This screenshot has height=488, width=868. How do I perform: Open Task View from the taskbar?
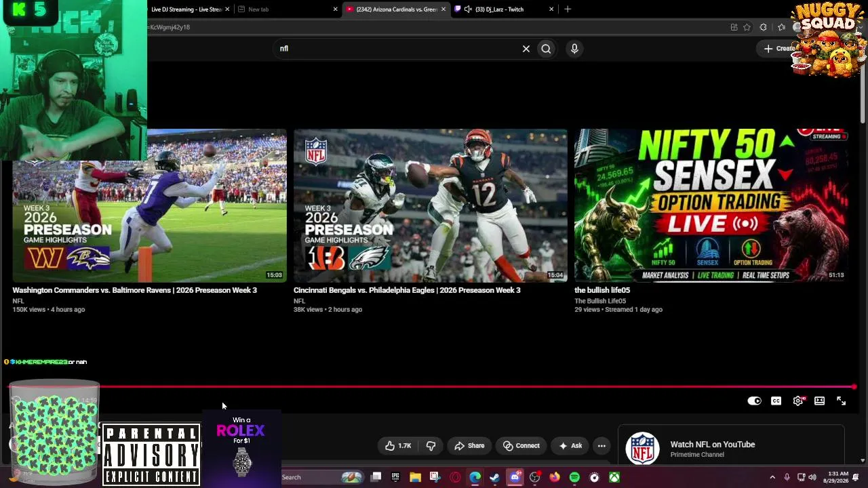coord(376,477)
